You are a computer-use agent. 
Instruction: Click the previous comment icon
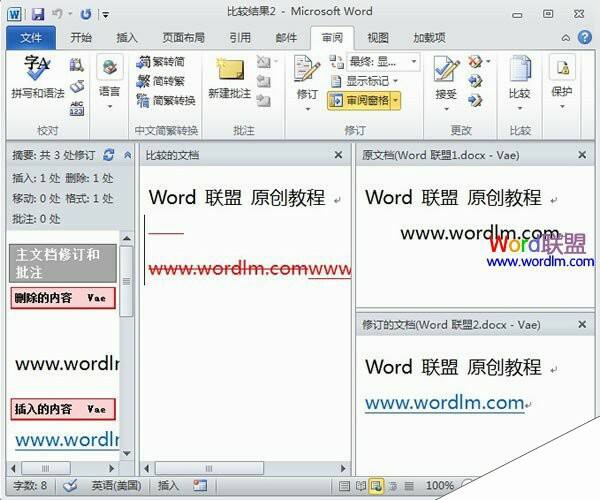264,81
